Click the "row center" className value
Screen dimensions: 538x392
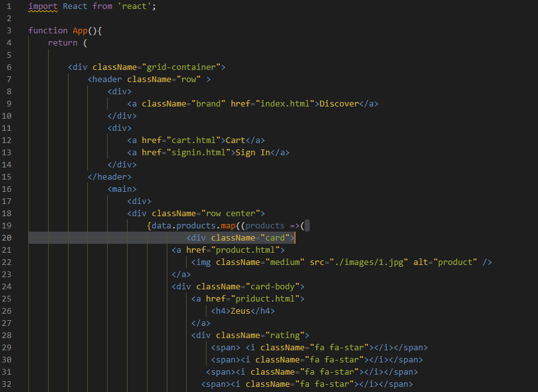231,214
